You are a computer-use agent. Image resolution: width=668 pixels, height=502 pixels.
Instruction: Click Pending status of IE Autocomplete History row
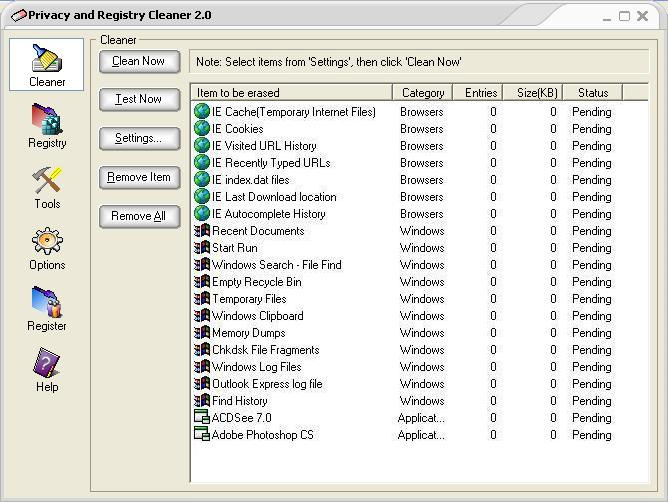coord(591,214)
